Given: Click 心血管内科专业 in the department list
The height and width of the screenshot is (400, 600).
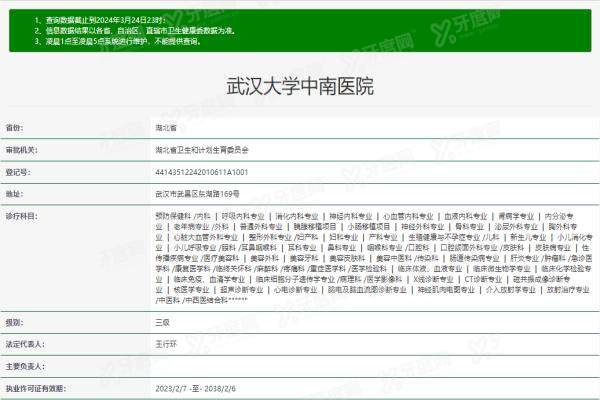Looking at the screenshot, I should pos(408,216).
